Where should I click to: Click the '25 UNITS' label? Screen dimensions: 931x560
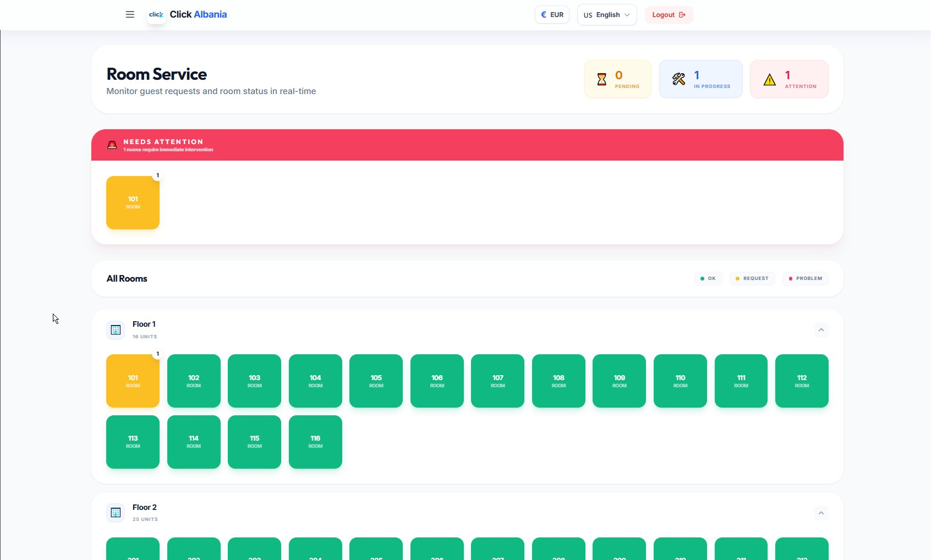(x=145, y=519)
